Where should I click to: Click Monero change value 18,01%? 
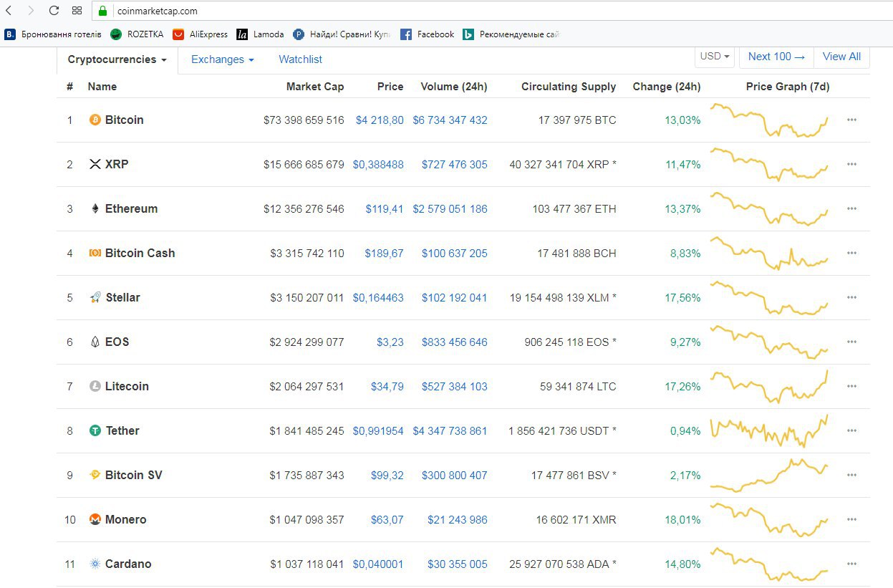[682, 519]
